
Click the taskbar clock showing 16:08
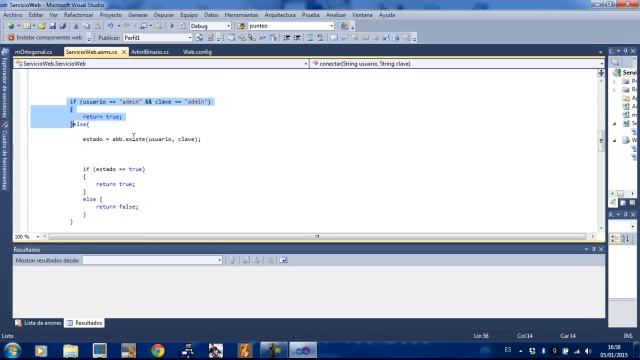click(x=614, y=351)
